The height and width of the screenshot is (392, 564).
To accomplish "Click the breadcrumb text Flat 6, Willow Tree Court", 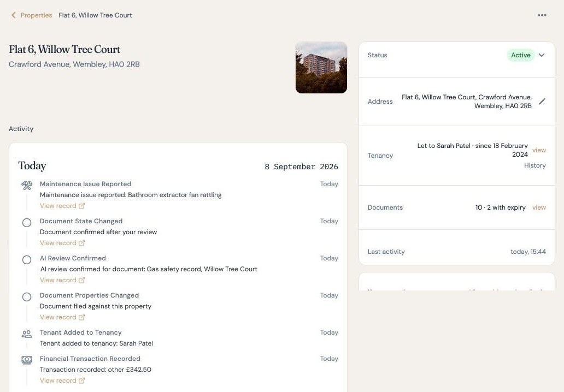I will point(95,15).
